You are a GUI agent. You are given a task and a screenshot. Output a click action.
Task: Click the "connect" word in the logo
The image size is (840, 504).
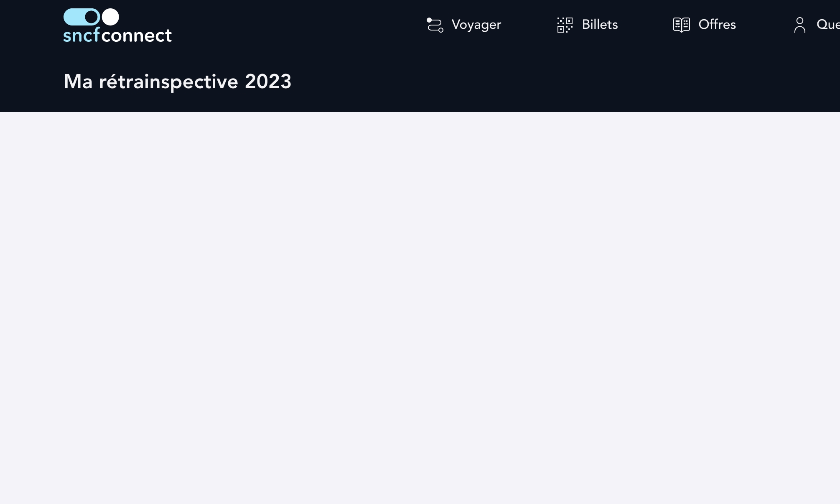point(136,36)
